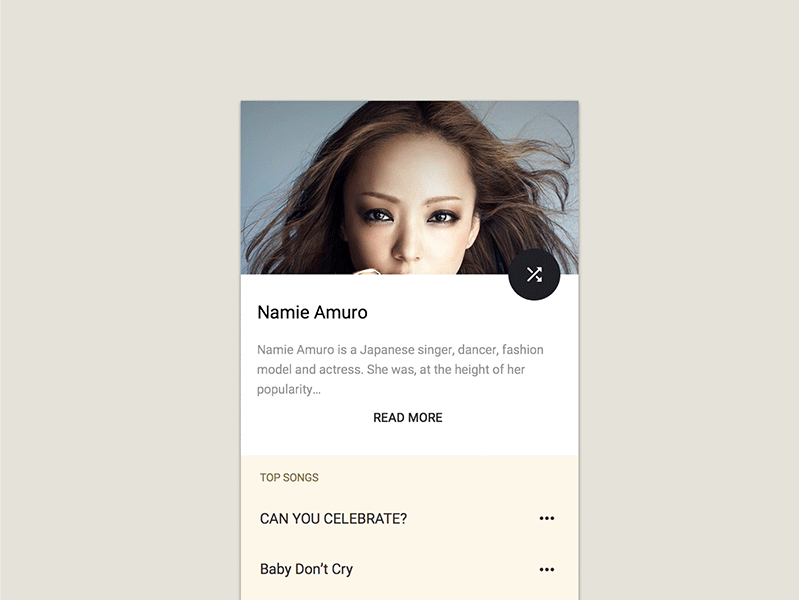This screenshot has width=800, height=600.
Task: Open the three-dot menu for Baby Don't Cry
Action: coord(547,569)
